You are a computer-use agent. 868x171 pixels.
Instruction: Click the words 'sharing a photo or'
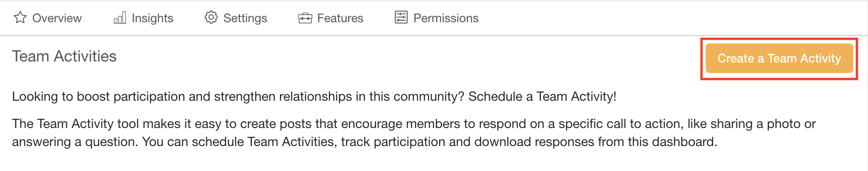point(763,124)
